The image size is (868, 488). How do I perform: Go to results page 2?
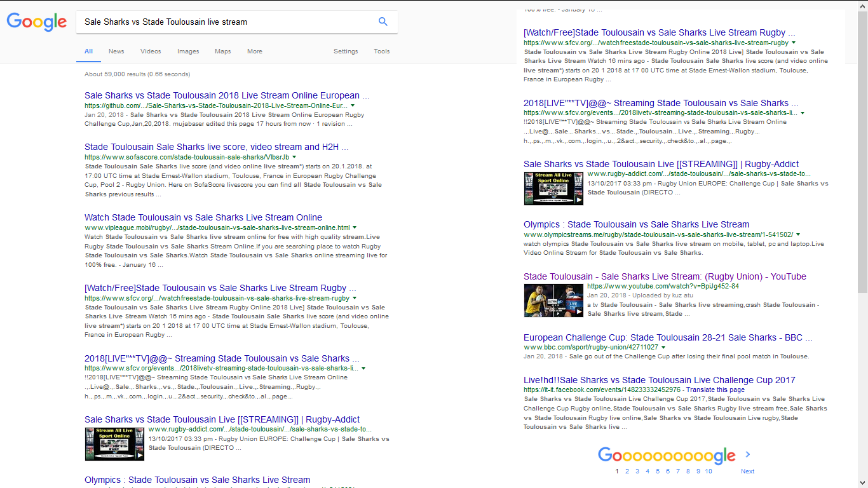coord(627,471)
